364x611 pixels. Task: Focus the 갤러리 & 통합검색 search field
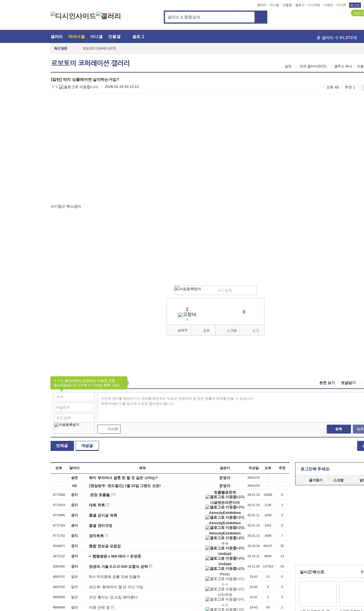click(210, 17)
